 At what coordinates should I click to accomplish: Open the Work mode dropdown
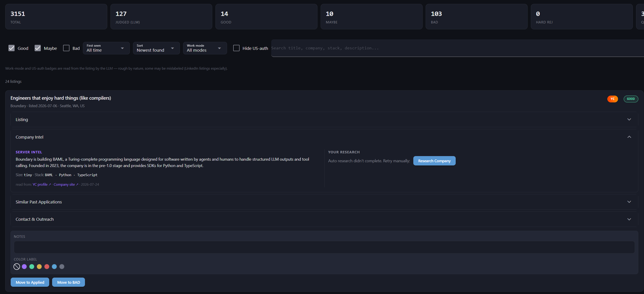click(x=205, y=48)
